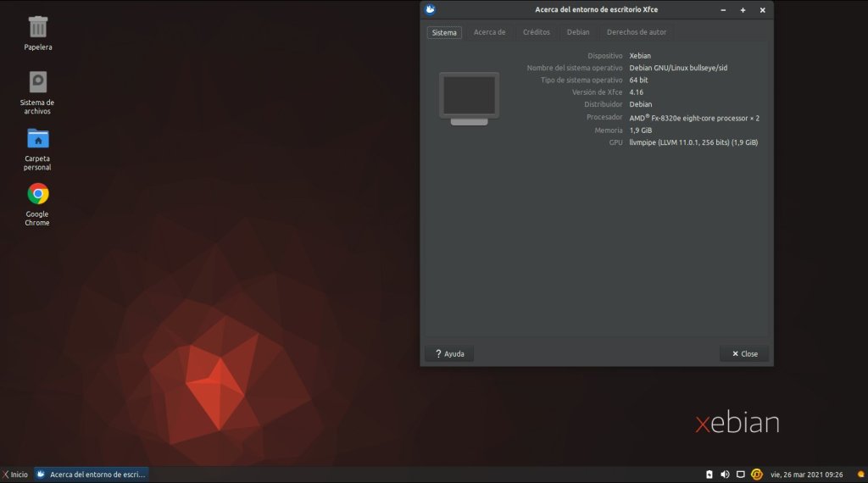Switch to the Sistema tab
868x483 pixels.
tap(444, 32)
